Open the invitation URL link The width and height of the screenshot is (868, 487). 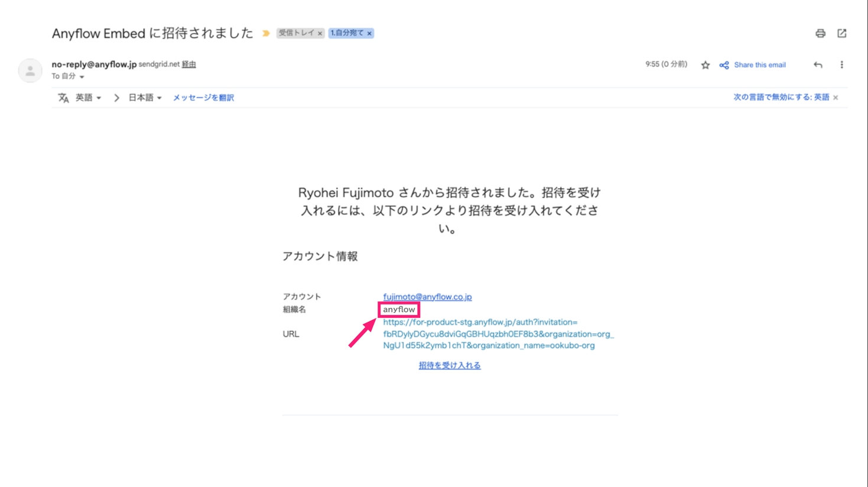[x=498, y=334]
